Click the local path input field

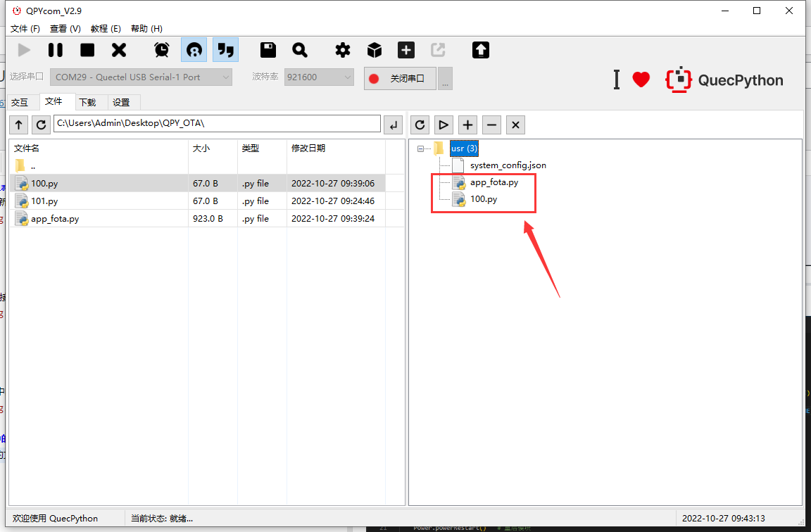(x=217, y=124)
